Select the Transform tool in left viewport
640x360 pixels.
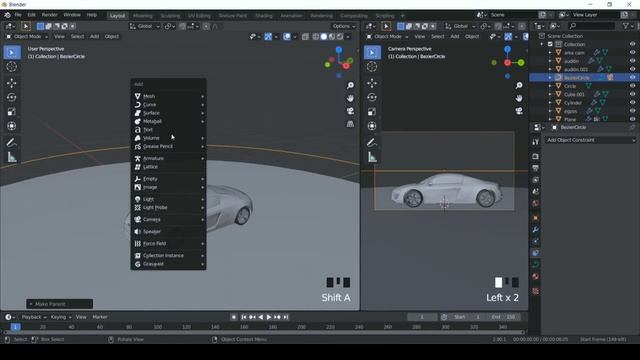[11, 126]
